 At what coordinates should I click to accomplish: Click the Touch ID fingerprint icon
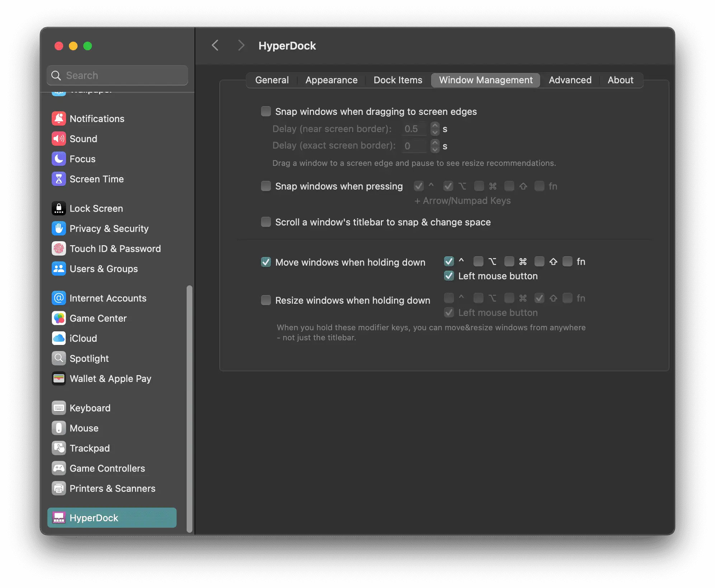(x=59, y=249)
